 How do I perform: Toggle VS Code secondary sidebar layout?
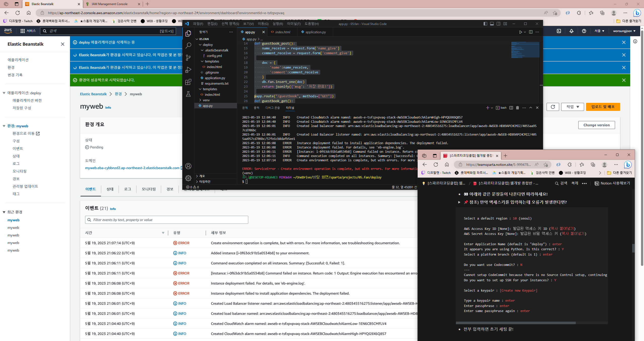pos(498,24)
